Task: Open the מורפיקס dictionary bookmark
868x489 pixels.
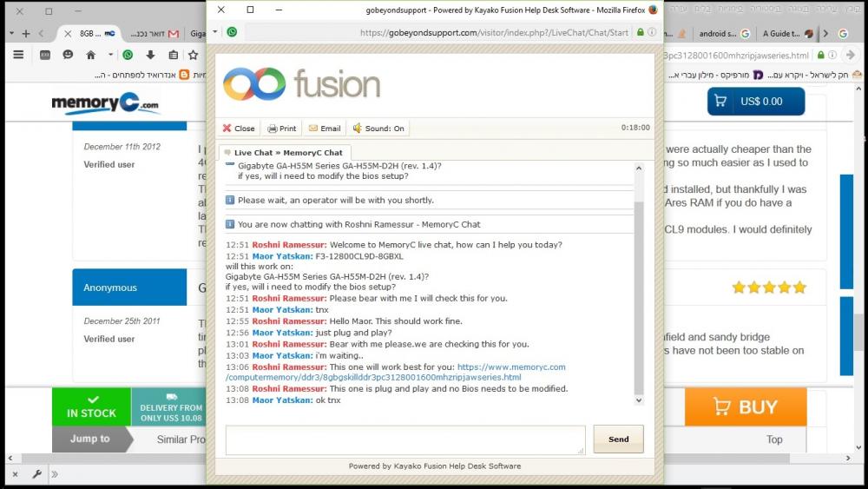Action: (x=716, y=75)
